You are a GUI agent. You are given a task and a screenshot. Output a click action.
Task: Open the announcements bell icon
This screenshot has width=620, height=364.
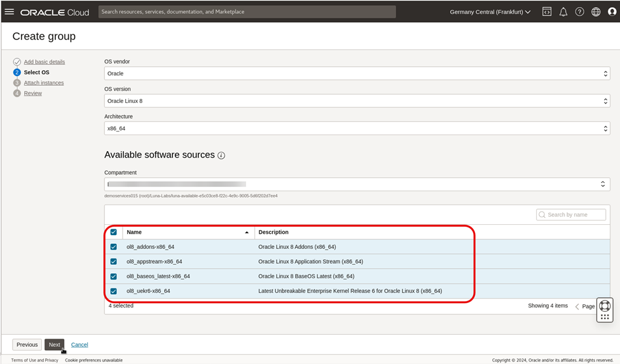(x=563, y=12)
